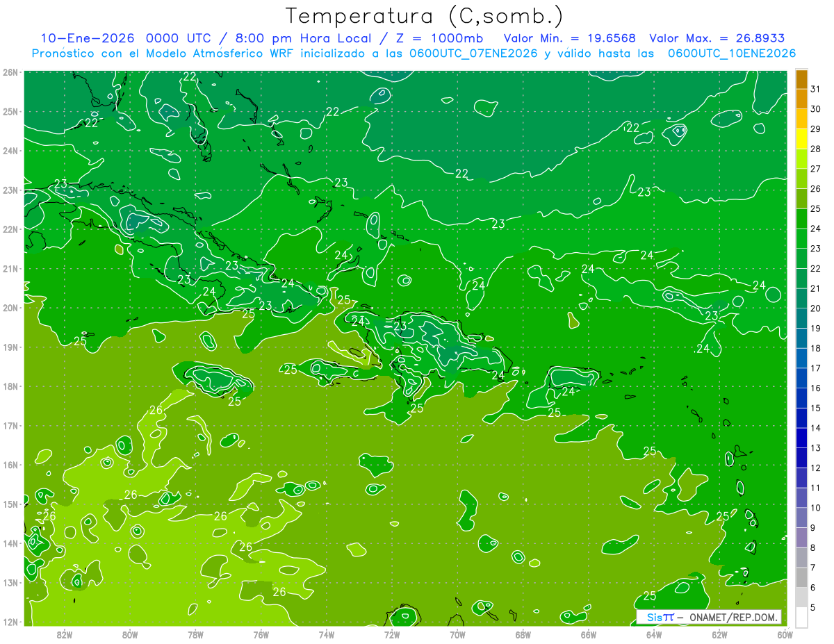Screen dimensions: 834x644
Task: Click the color scale swatch between 20 and 21
Action: (801, 299)
